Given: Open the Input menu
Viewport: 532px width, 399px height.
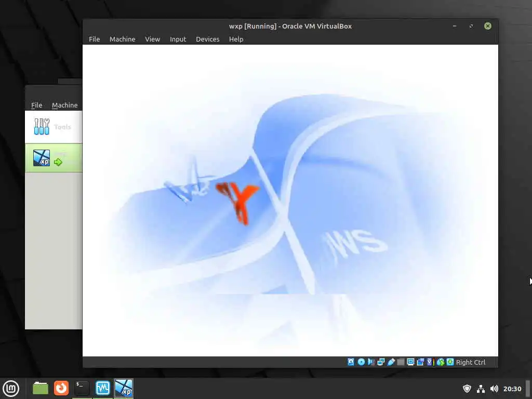Looking at the screenshot, I should coord(178,39).
